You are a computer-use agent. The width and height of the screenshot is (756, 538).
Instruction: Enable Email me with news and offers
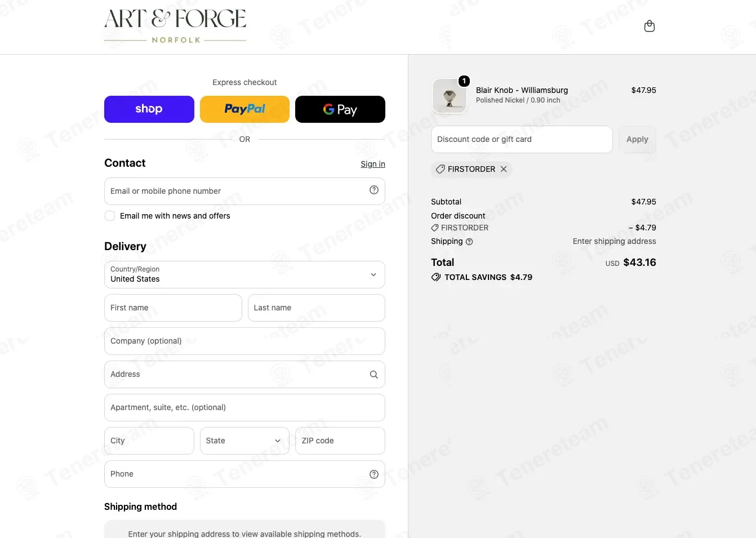pyautogui.click(x=110, y=216)
